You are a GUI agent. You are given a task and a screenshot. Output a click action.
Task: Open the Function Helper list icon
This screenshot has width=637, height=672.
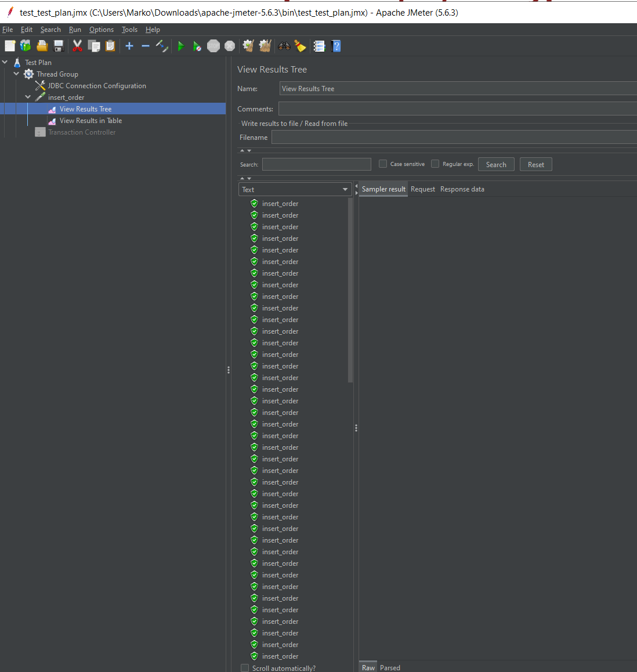click(319, 46)
